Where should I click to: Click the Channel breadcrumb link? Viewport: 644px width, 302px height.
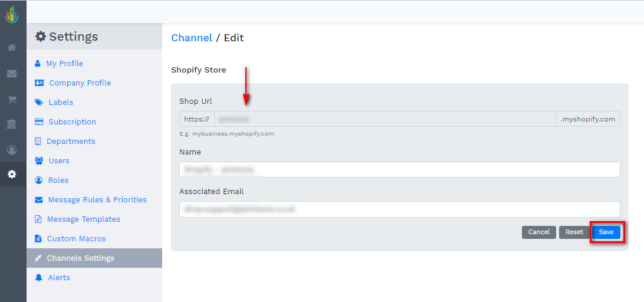coord(192,38)
